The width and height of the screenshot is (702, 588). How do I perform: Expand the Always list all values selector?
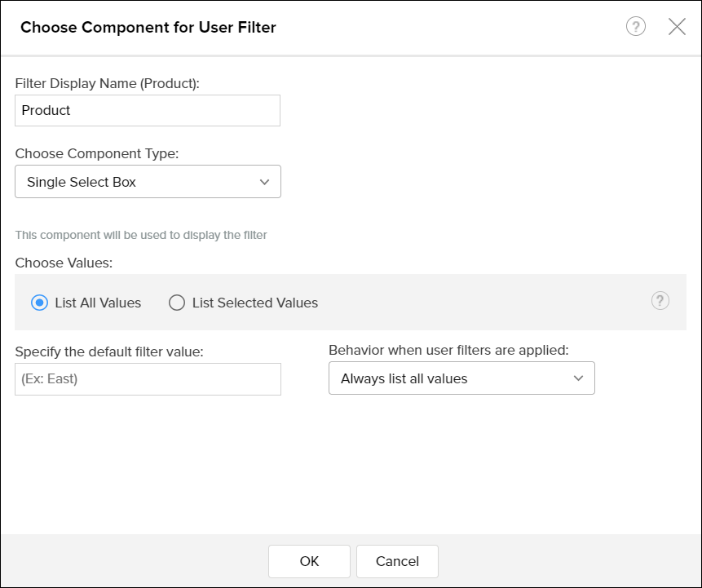point(461,378)
